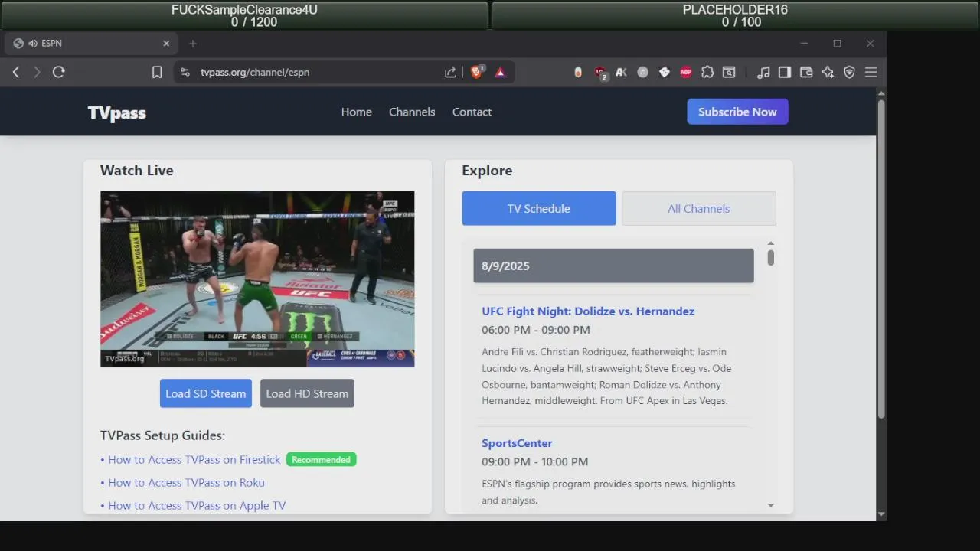Image resolution: width=980 pixels, height=551 pixels.
Task: Open site information icon beside the URL
Action: click(x=185, y=72)
